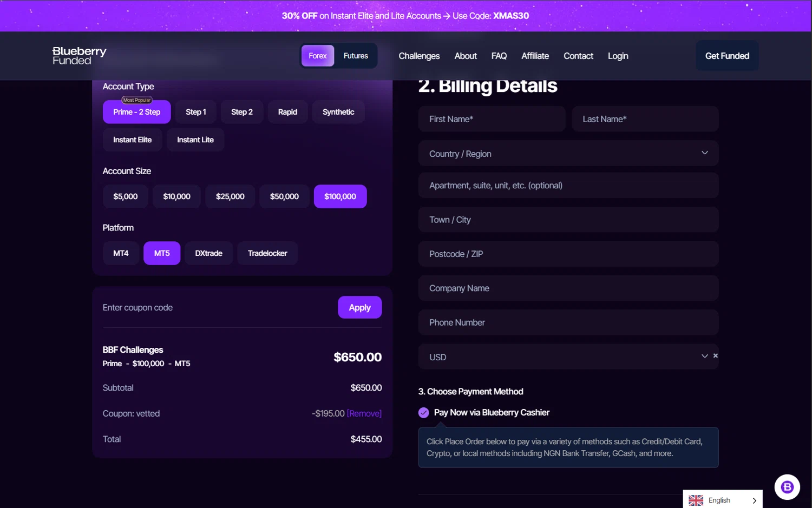
Task: Focus the First Name field
Action: point(492,119)
